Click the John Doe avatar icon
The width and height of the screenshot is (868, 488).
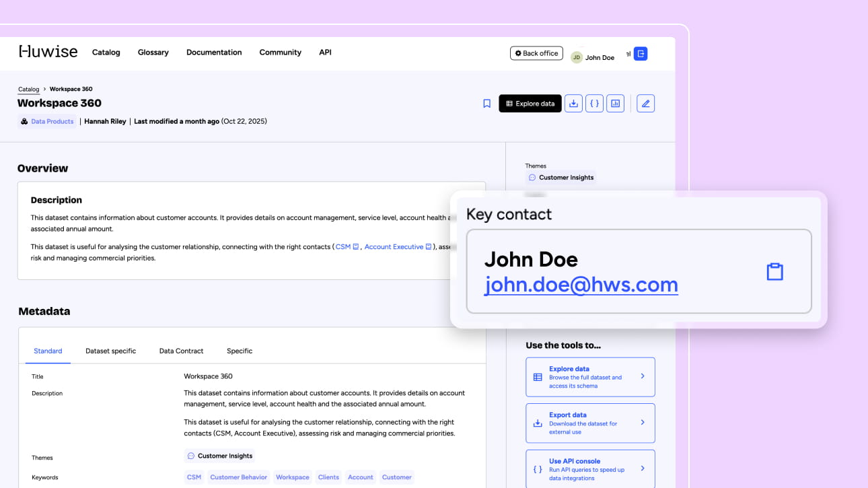pyautogui.click(x=577, y=57)
